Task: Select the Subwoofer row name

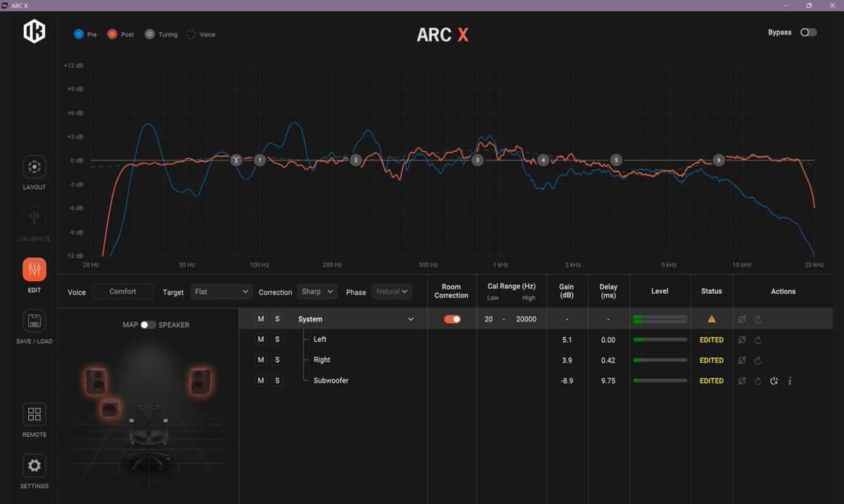Action: (331, 381)
